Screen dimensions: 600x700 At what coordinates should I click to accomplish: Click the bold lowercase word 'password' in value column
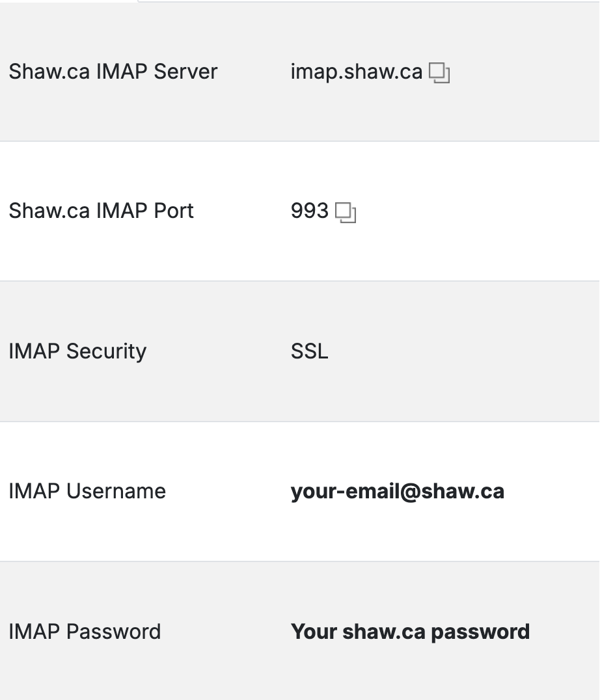click(480, 633)
